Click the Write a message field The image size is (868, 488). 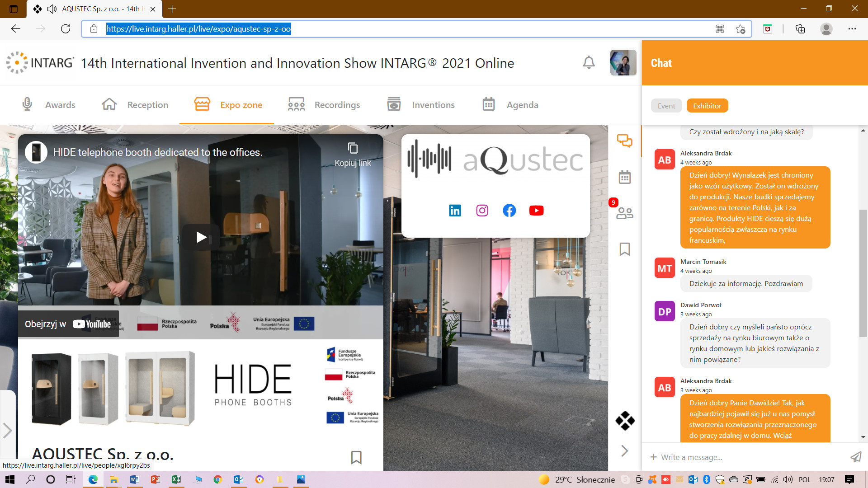pyautogui.click(x=750, y=457)
